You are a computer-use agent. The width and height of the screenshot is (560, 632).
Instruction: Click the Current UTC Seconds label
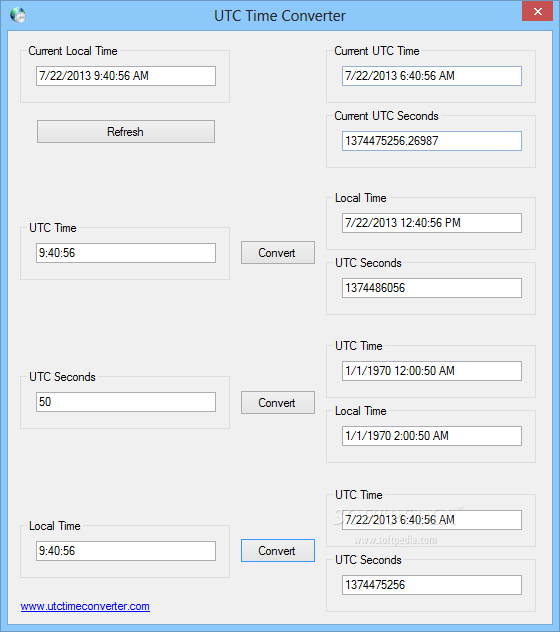[x=386, y=116]
